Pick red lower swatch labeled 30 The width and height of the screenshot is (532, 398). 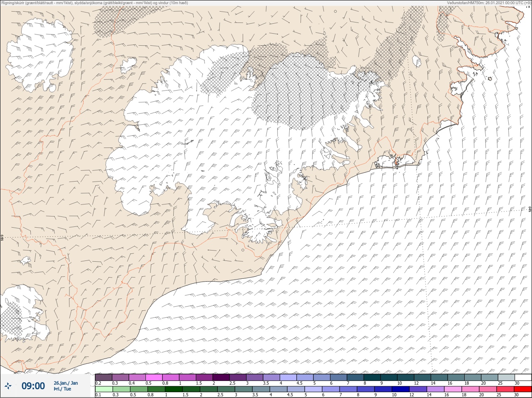(523, 389)
